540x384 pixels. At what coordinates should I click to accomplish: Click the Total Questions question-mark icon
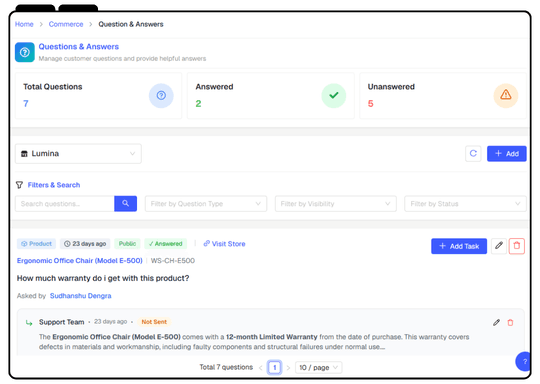coord(161,95)
